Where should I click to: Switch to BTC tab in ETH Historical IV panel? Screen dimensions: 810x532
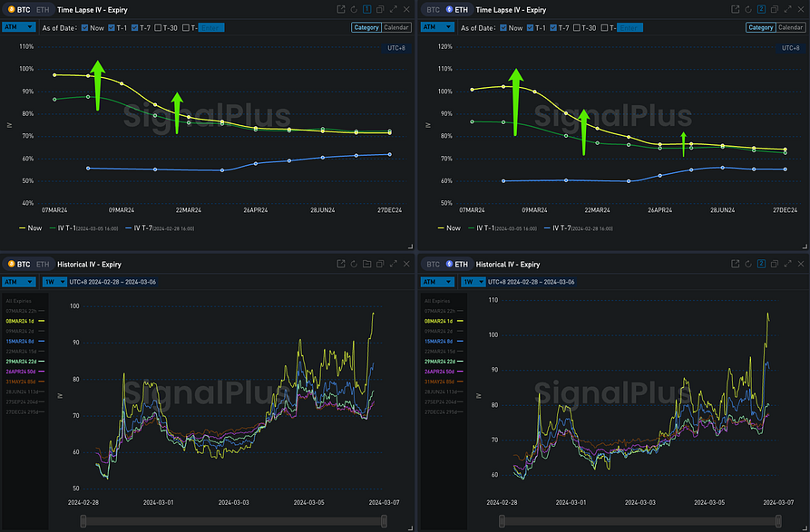tap(433, 265)
